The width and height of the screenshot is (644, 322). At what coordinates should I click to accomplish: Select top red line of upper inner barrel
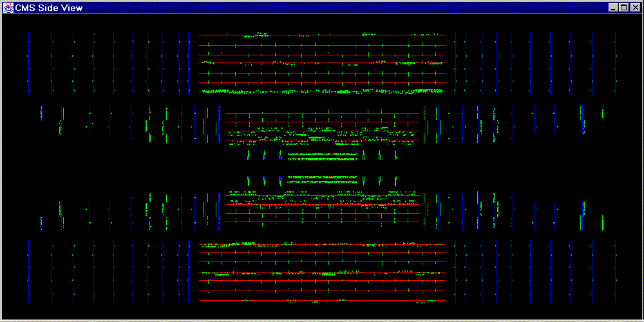point(322,114)
